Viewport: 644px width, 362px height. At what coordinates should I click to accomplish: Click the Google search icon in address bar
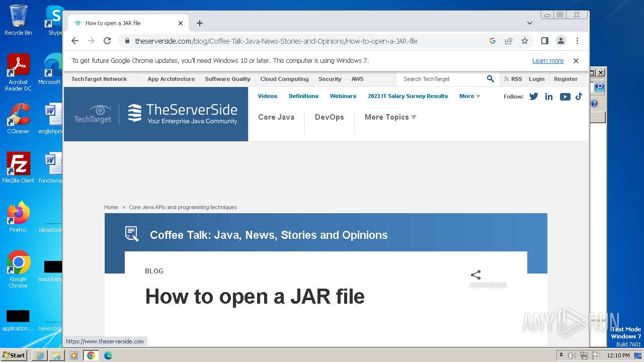(x=493, y=41)
